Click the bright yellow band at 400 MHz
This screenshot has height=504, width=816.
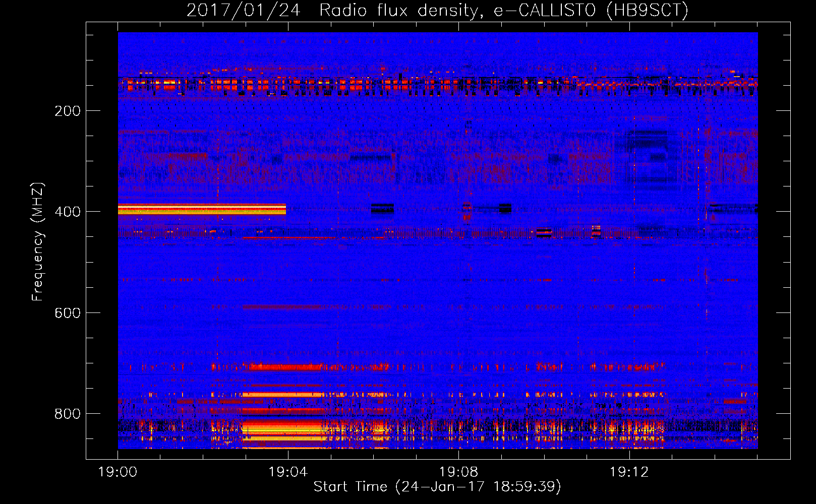202,209
